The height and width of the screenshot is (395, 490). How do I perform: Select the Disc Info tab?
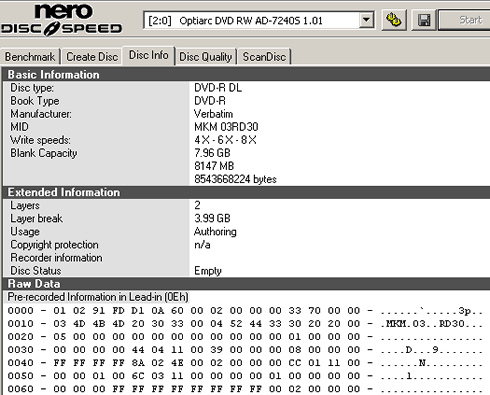(x=149, y=55)
